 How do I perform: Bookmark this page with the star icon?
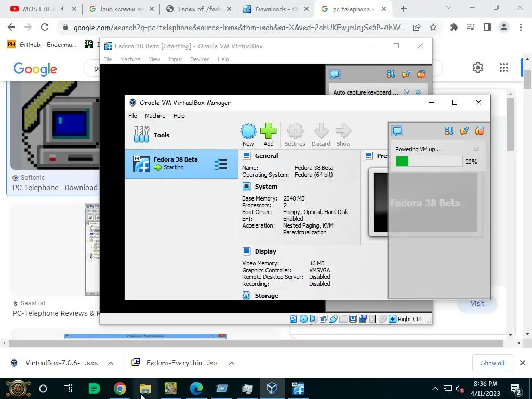[x=433, y=27]
